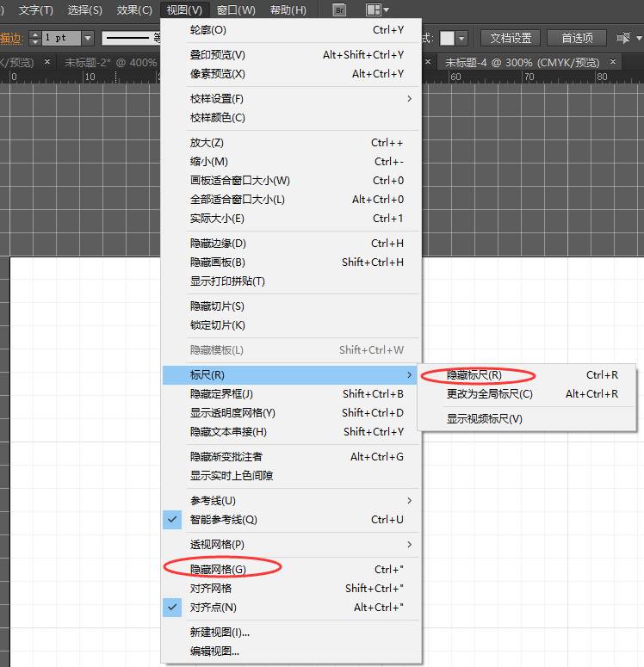
Task: Expand the 标尺(R) submenu
Action: click(292, 375)
